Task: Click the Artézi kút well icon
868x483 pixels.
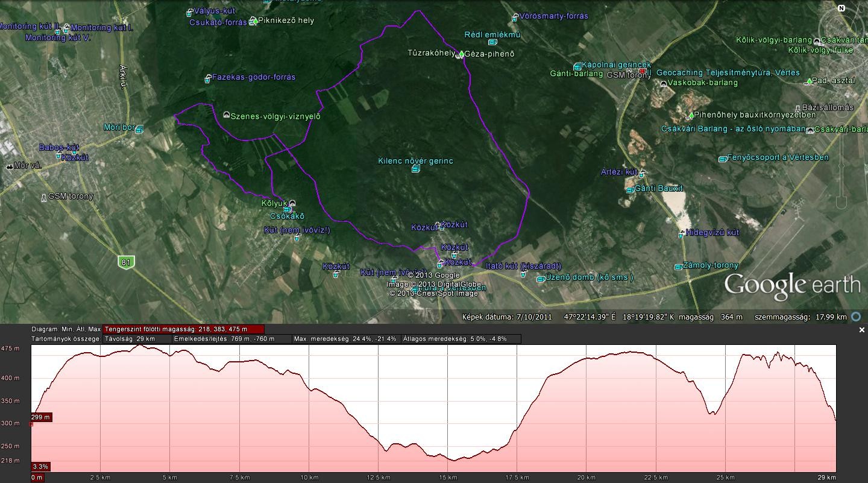Action: click(642, 174)
